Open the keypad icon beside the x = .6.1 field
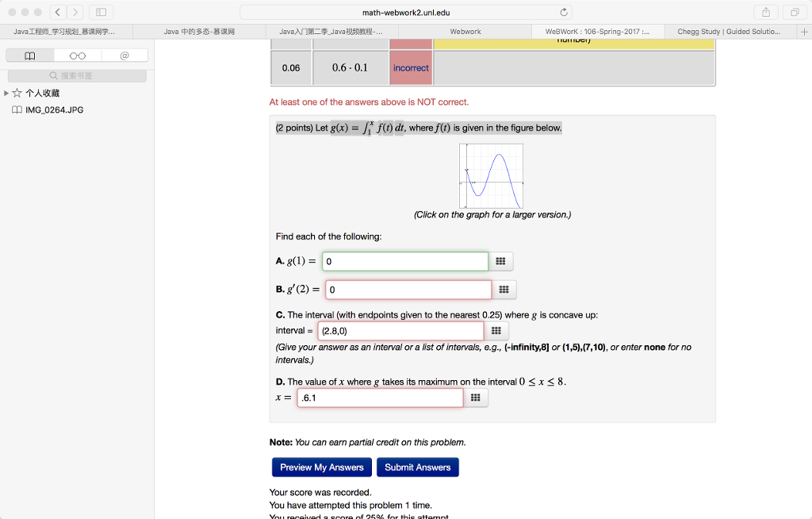The height and width of the screenshot is (519, 812). pyautogui.click(x=477, y=398)
